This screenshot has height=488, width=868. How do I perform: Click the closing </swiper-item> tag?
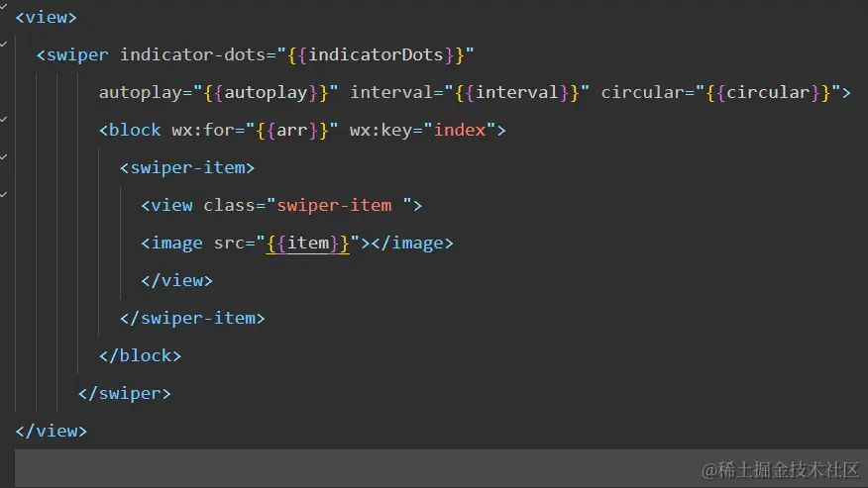(192, 318)
